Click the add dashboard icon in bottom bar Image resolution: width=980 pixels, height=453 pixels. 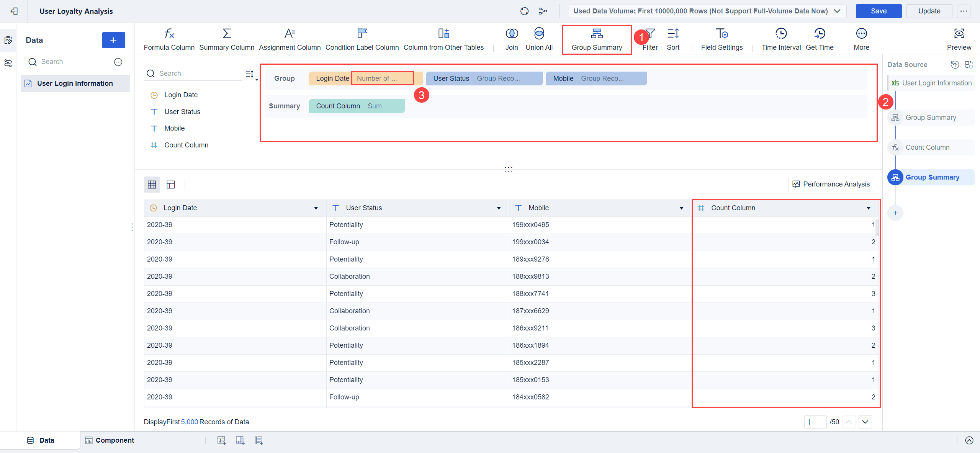[x=240, y=440]
